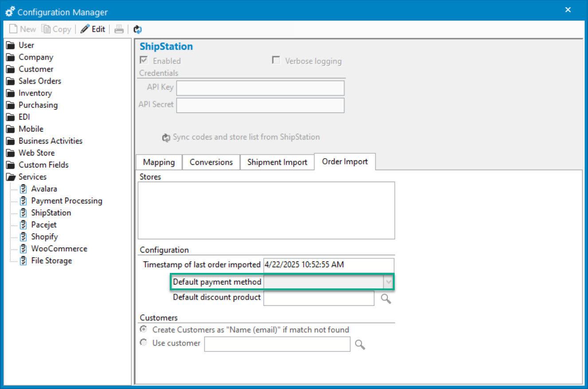Select the Pacejet service icon
This screenshot has width=588, height=389.
click(24, 225)
